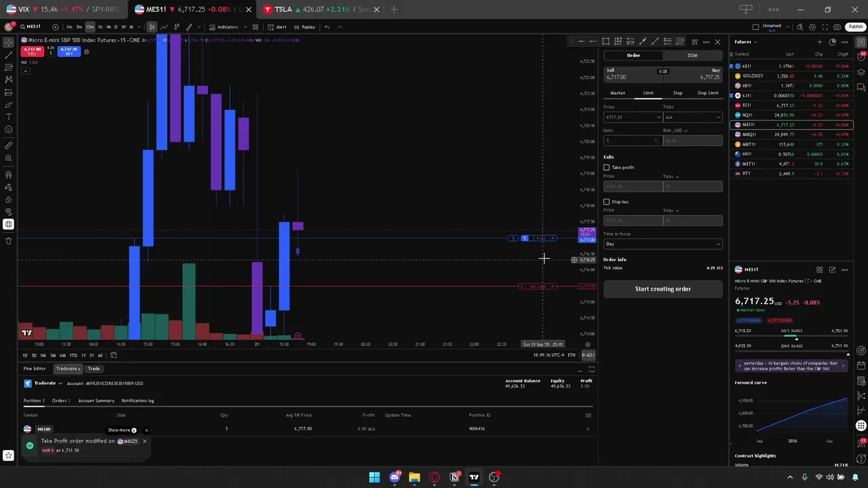Close the order panel
868x488 pixels.
[x=717, y=42]
